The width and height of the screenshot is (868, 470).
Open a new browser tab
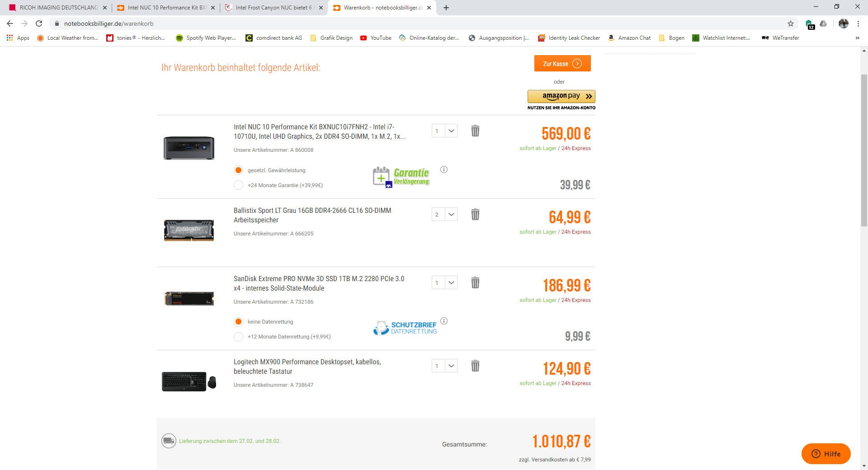446,8
